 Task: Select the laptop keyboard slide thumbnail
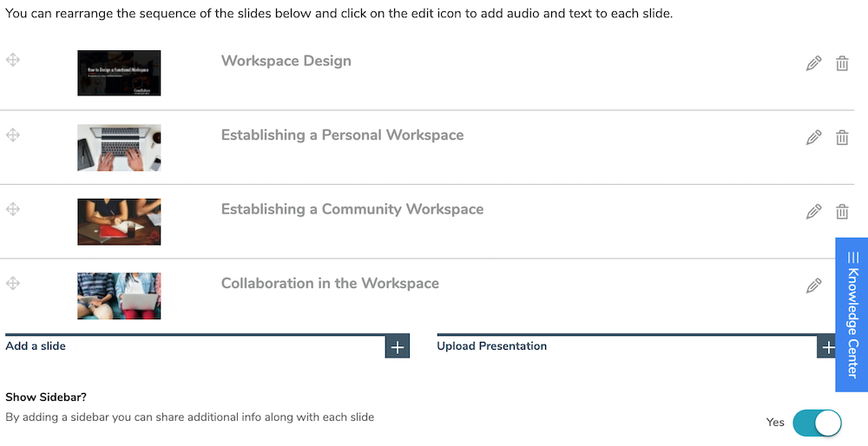click(119, 148)
